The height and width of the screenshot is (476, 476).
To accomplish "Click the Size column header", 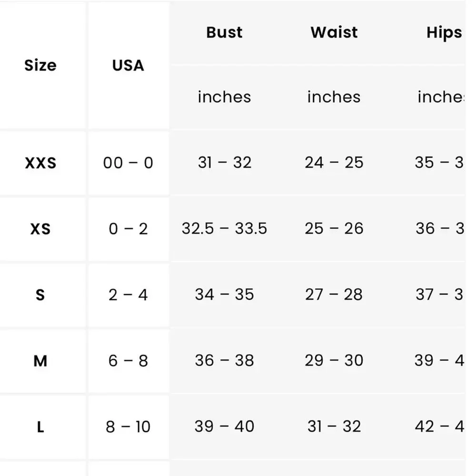I will (x=40, y=65).
